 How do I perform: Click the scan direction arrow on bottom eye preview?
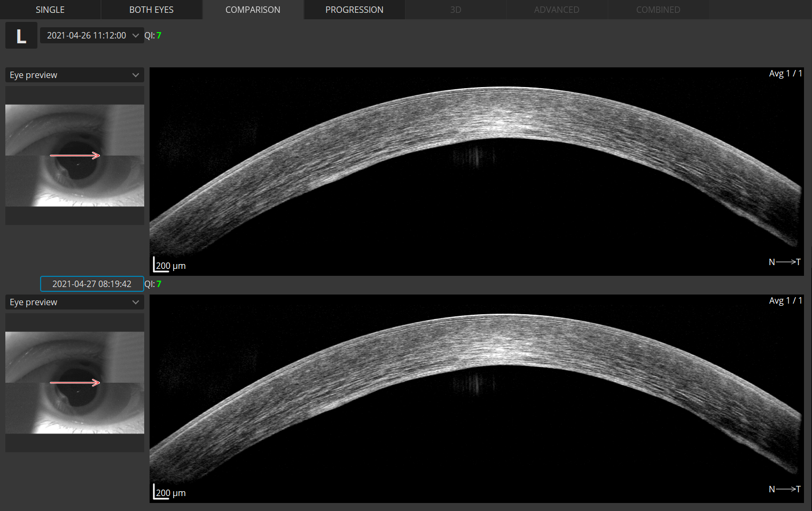(75, 382)
